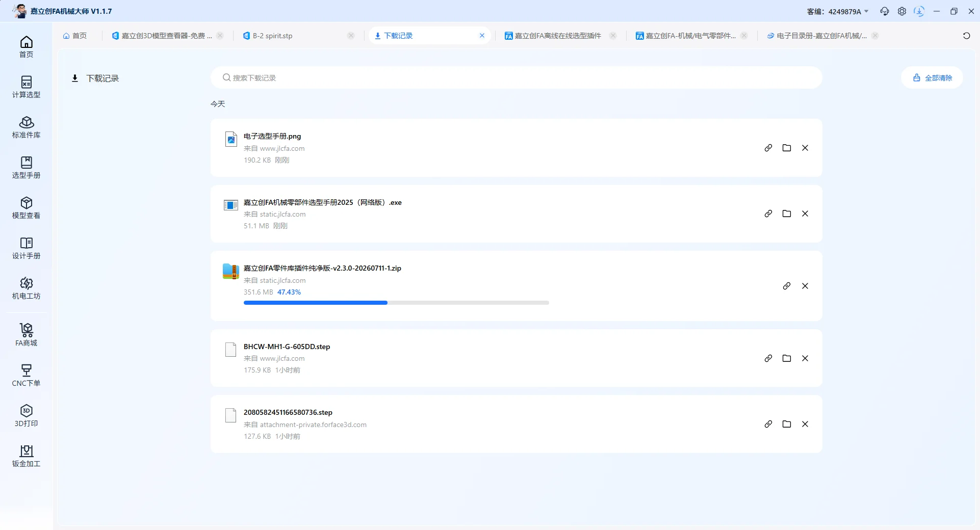Open 计算选型 in the sidebar
This screenshot has width=980, height=530.
pyautogui.click(x=26, y=87)
